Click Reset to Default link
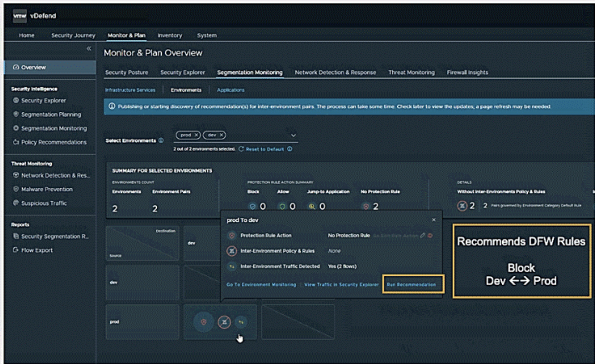Viewport: 595px width, 364px height. 265,149
